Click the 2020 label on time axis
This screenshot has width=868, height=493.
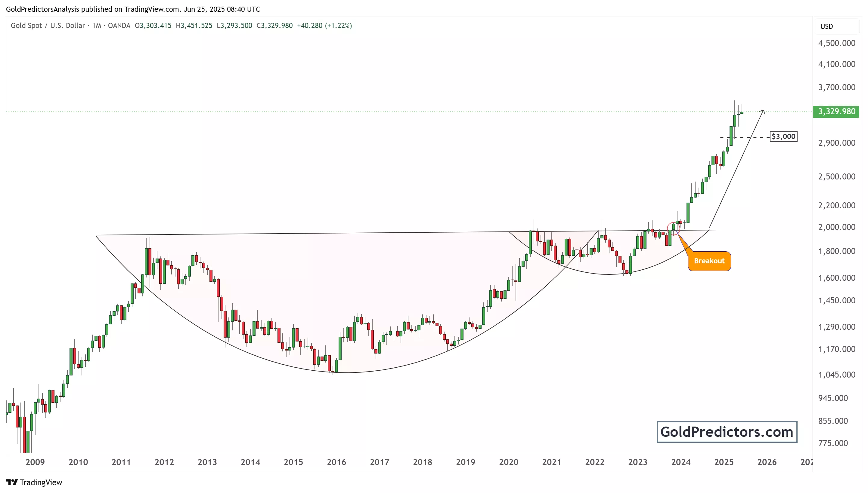pos(508,462)
